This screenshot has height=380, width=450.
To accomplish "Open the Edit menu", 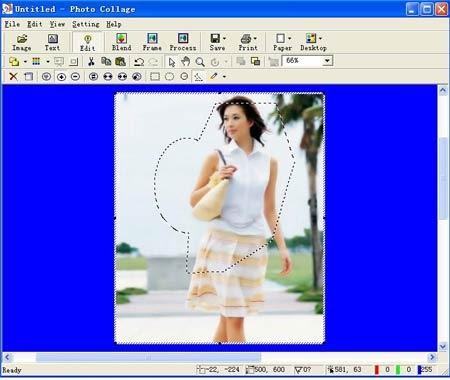I will pos(35,24).
